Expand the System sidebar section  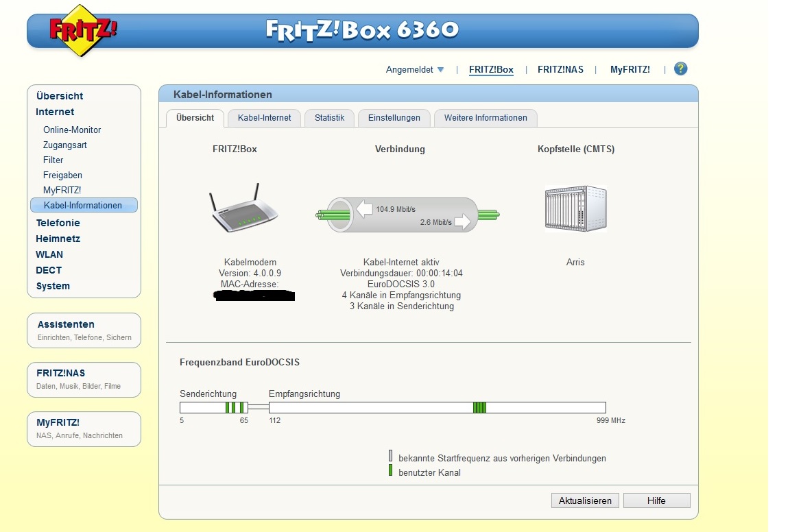coord(53,286)
